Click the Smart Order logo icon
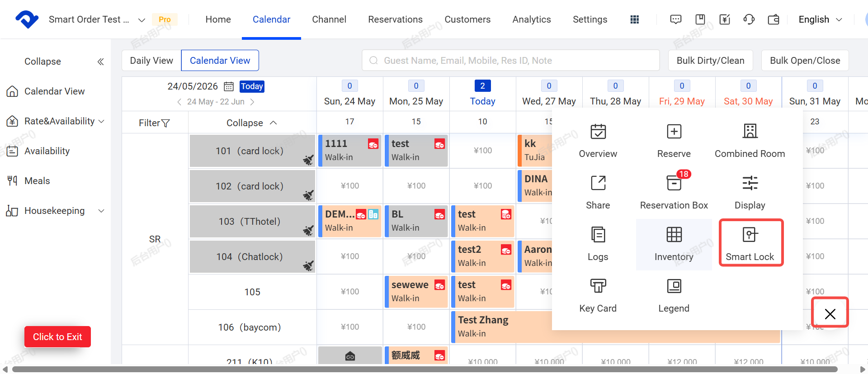The height and width of the screenshot is (374, 868). tap(27, 19)
